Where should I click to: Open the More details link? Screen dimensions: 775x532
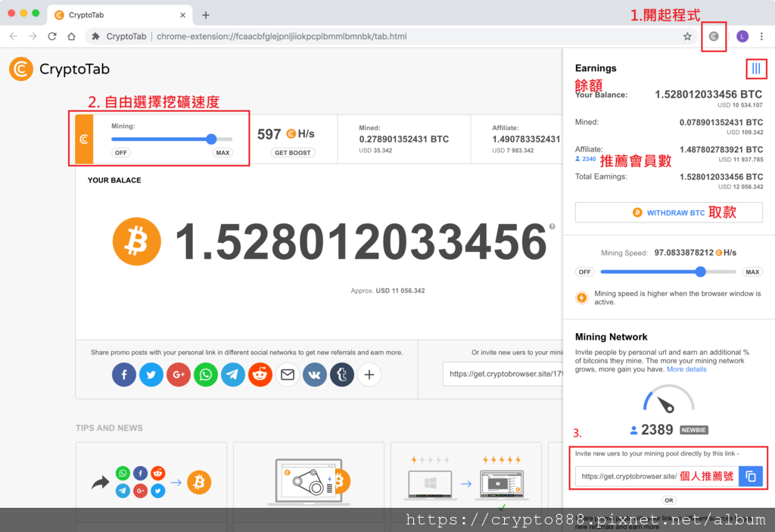[x=686, y=369]
